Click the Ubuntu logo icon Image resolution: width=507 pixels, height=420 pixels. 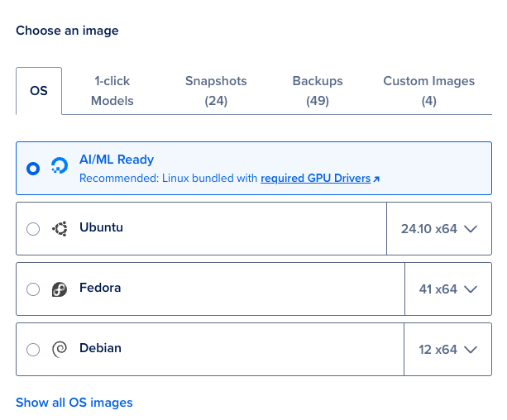click(59, 229)
